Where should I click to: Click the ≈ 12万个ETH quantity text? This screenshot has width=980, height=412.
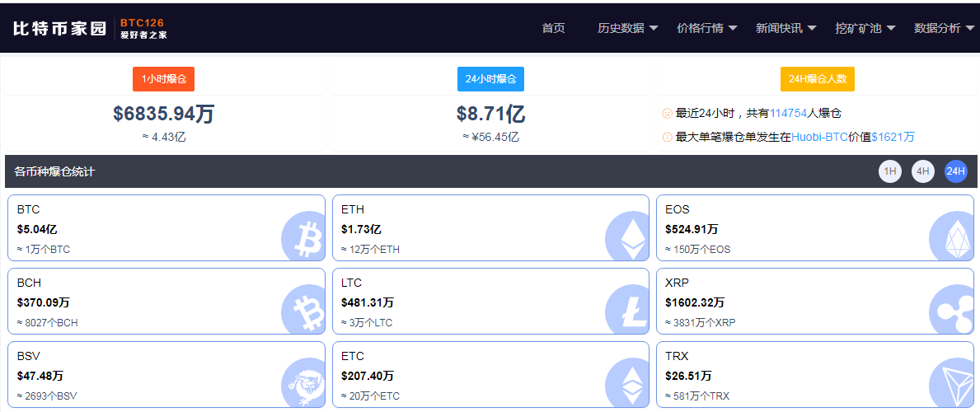(x=371, y=250)
